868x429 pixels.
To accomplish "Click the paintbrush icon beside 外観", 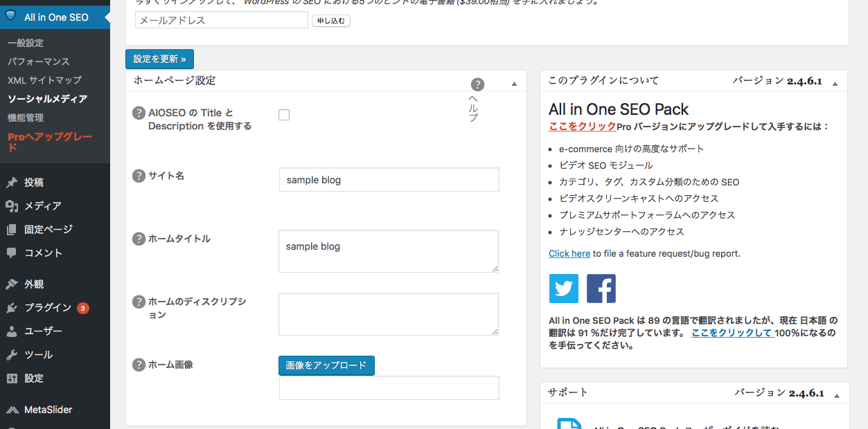I will (x=12, y=284).
